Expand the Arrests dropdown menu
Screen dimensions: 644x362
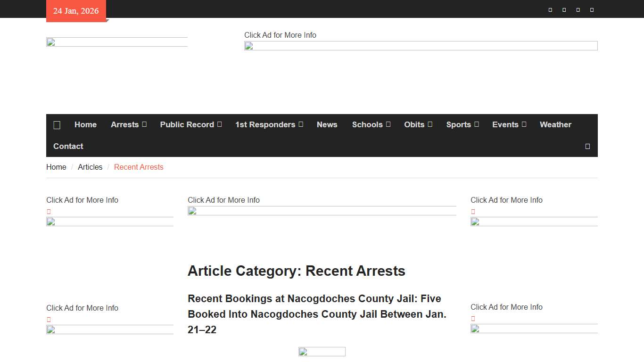click(x=144, y=124)
